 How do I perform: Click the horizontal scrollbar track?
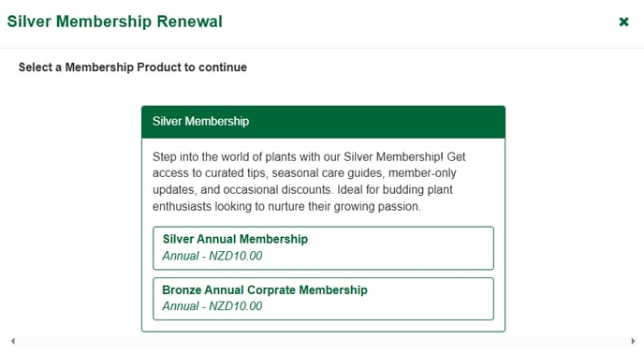323,341
